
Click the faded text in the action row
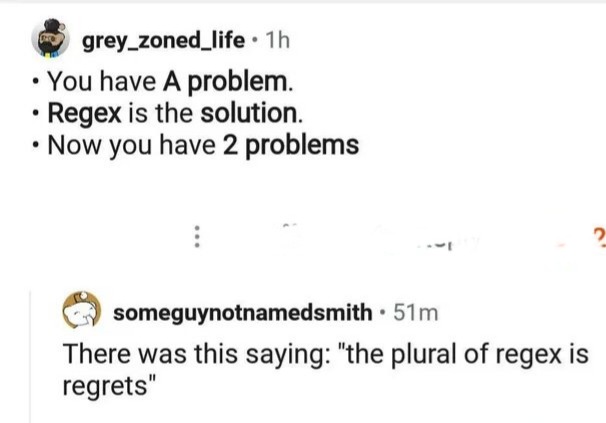pos(450,244)
